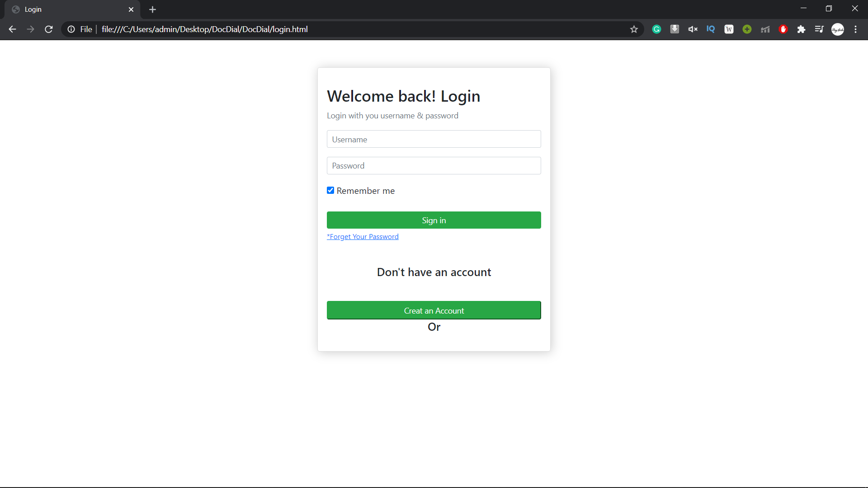The height and width of the screenshot is (488, 868).
Task: Open the media control playlist icon
Action: (x=819, y=29)
